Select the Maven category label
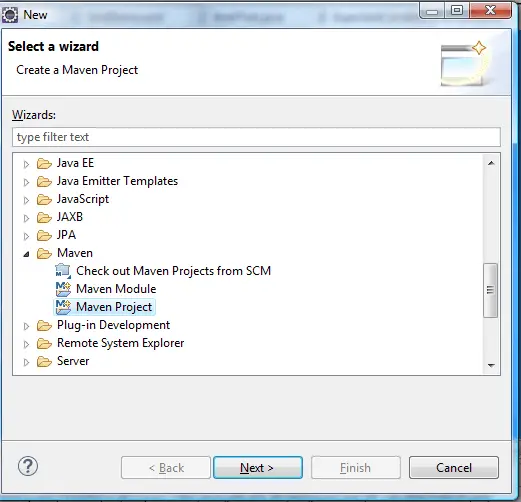 pyautogui.click(x=75, y=253)
